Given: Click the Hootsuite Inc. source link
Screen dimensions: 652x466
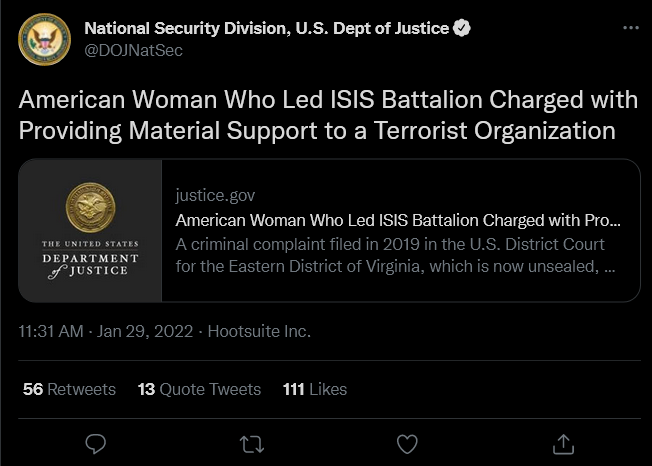Looking at the screenshot, I should [259, 331].
